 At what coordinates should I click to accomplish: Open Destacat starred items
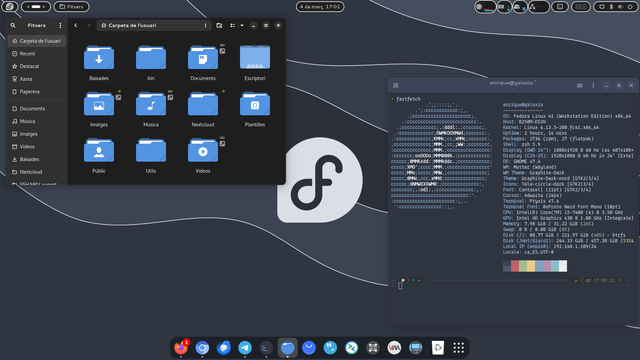point(37,66)
